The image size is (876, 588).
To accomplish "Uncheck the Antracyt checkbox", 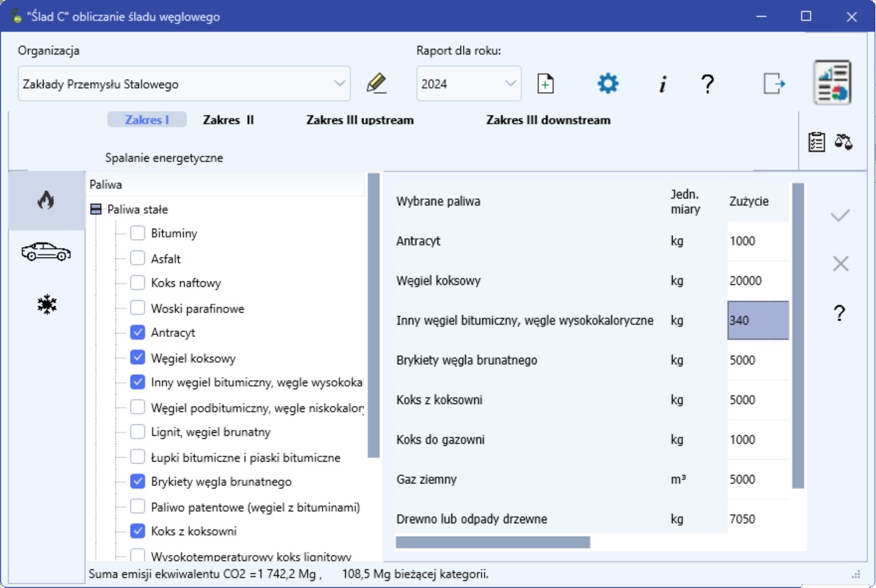I will [137, 332].
